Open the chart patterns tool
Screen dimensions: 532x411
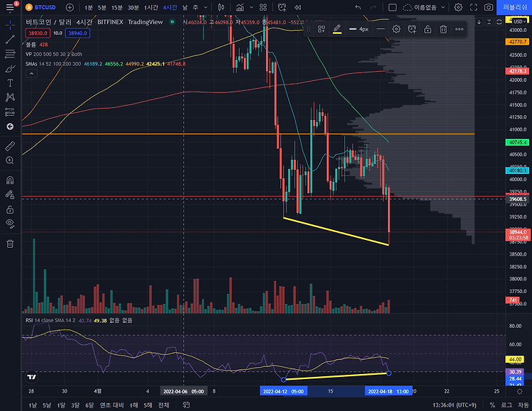10,97
